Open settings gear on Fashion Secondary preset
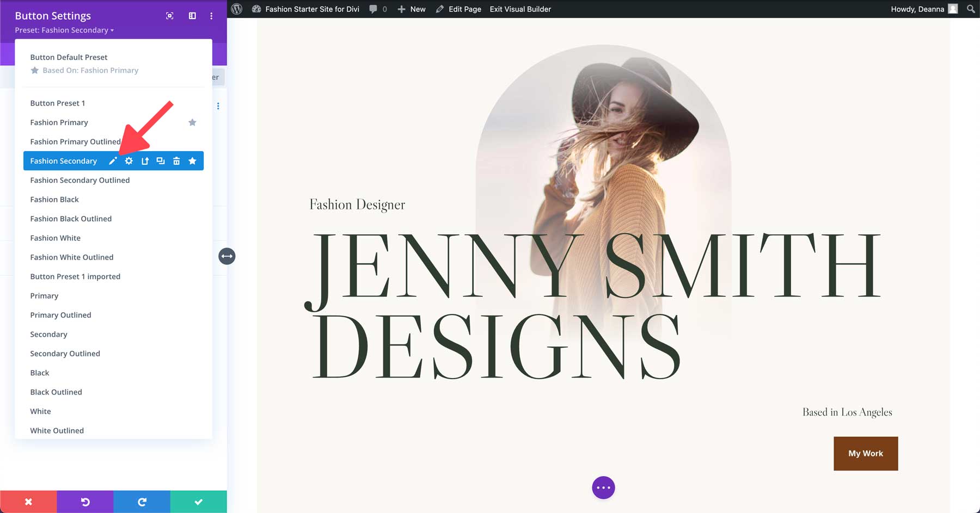The image size is (980, 513). click(x=128, y=160)
